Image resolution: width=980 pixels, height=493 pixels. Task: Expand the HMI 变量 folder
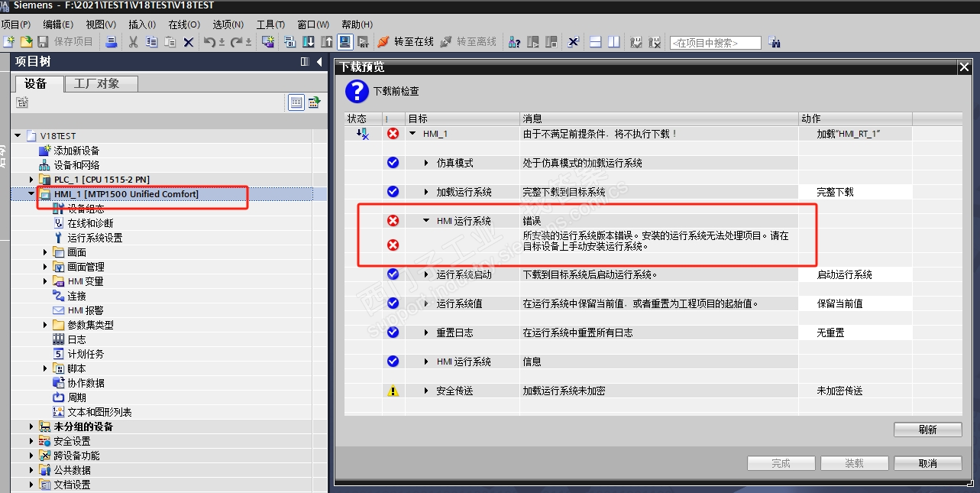(x=45, y=281)
